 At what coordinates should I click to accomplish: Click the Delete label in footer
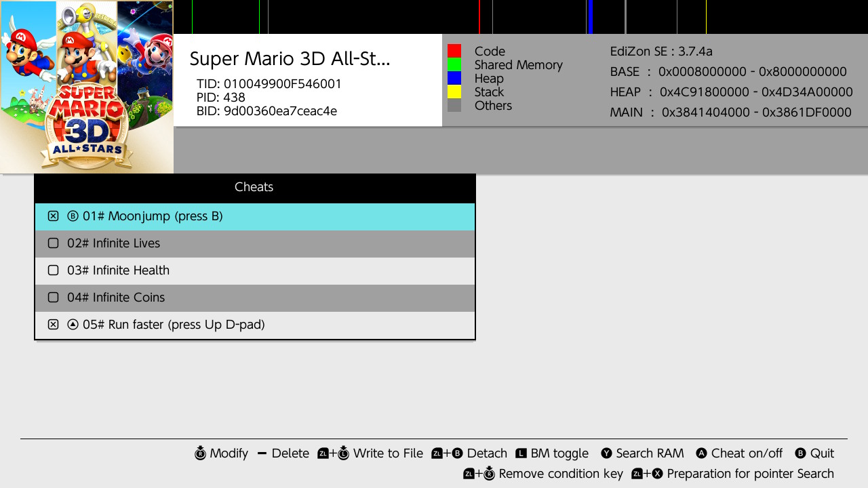click(x=290, y=453)
